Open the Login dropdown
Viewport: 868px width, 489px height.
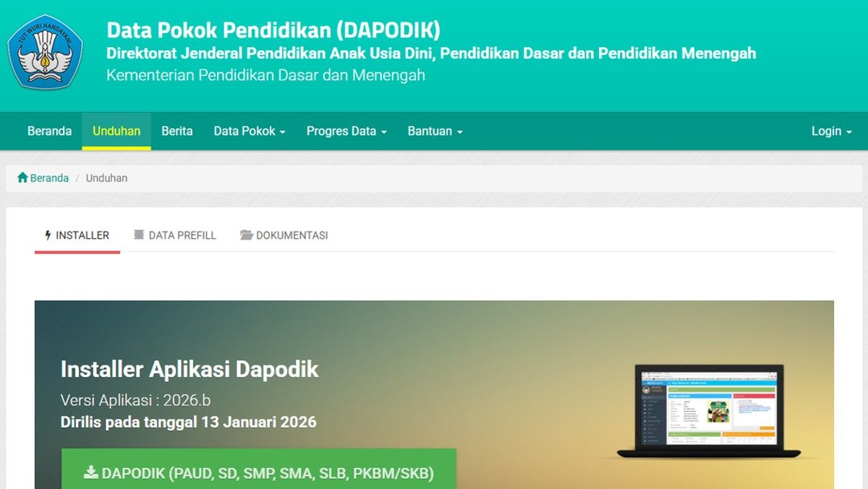(831, 131)
